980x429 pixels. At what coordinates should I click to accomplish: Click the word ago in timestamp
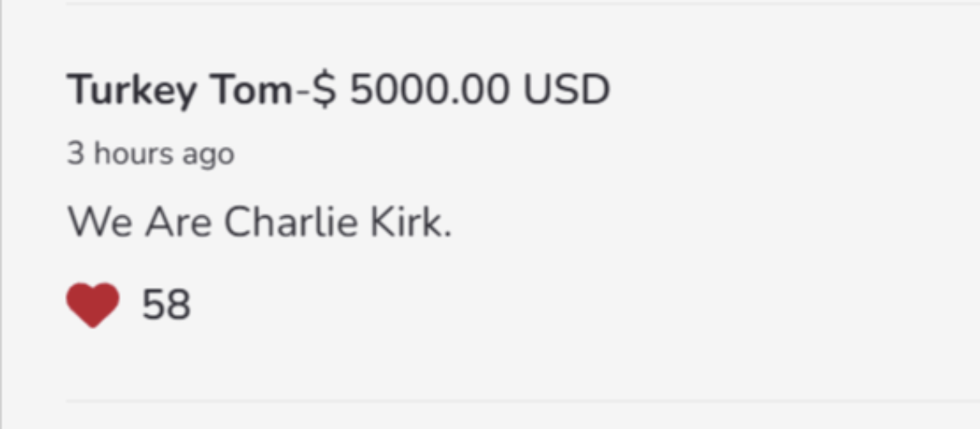[213, 156]
